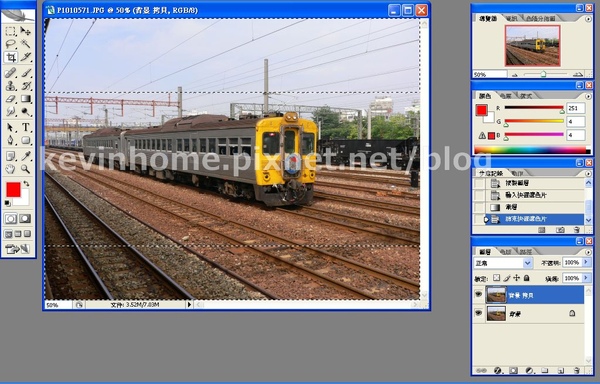Select the Crop tool
Viewport: 600px width, 384px height.
pos(11,58)
